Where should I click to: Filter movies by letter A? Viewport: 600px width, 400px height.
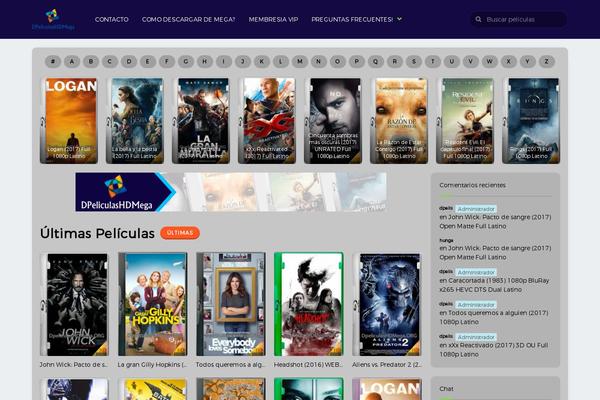pos(72,61)
